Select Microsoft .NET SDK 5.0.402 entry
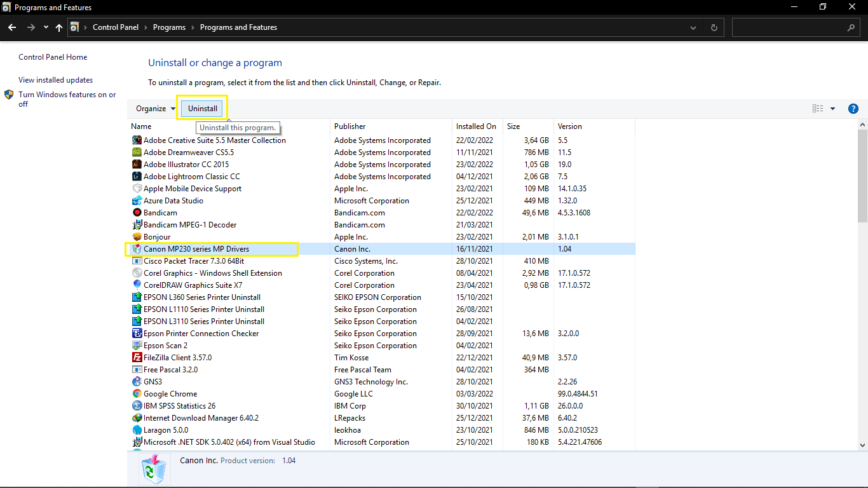The image size is (868, 488). 229,442
